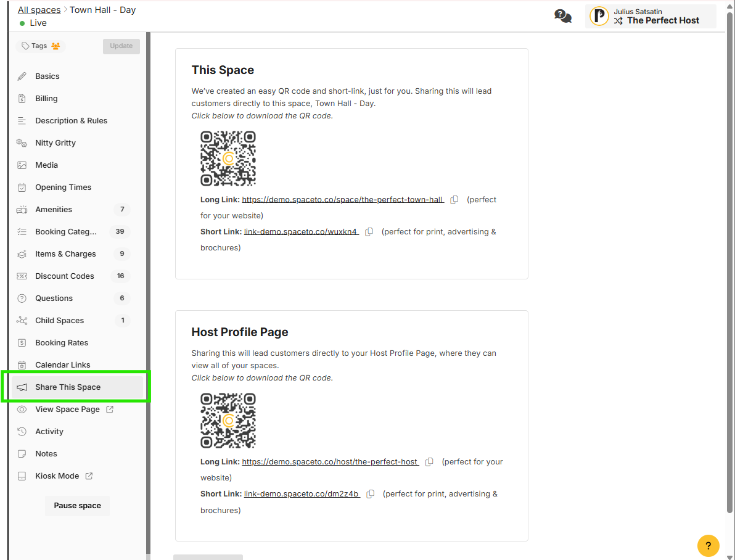Click the Basics pencil icon
Viewport: 735px width, 560px height.
click(22, 76)
